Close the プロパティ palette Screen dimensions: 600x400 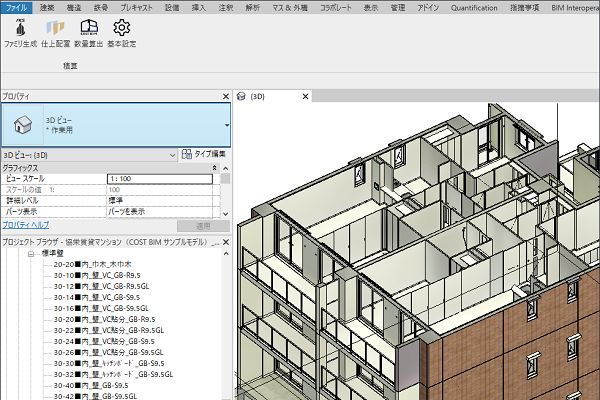point(226,96)
